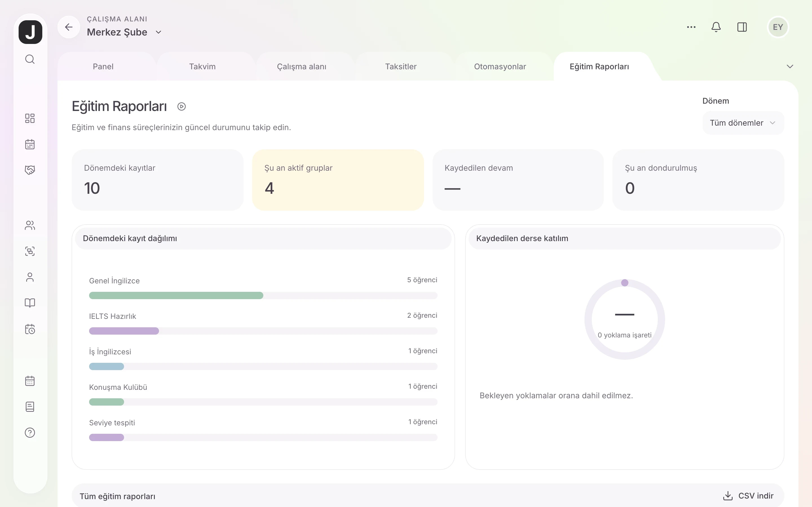This screenshot has width=812, height=507.
Task: Open the help question mark icon
Action: [x=30, y=433]
